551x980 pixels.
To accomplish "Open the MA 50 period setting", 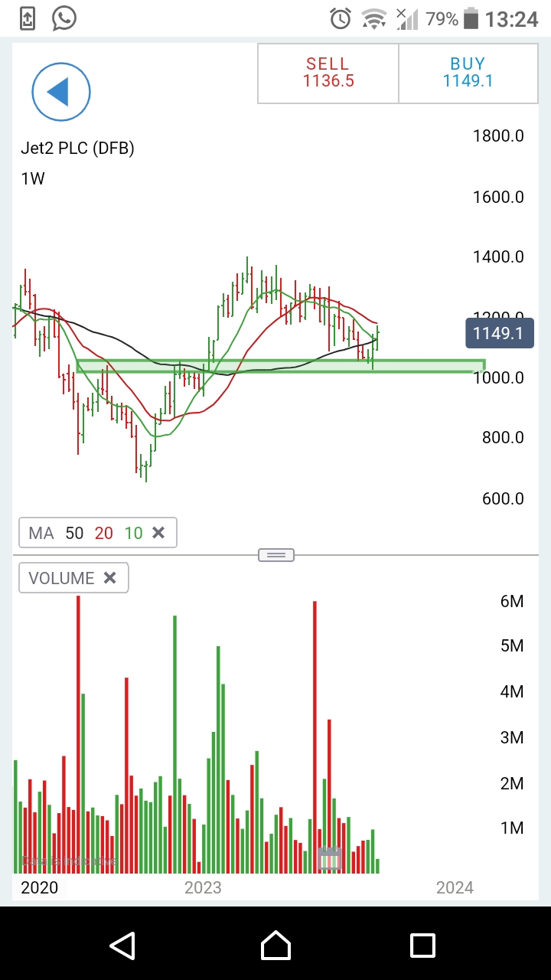I will pyautogui.click(x=74, y=533).
